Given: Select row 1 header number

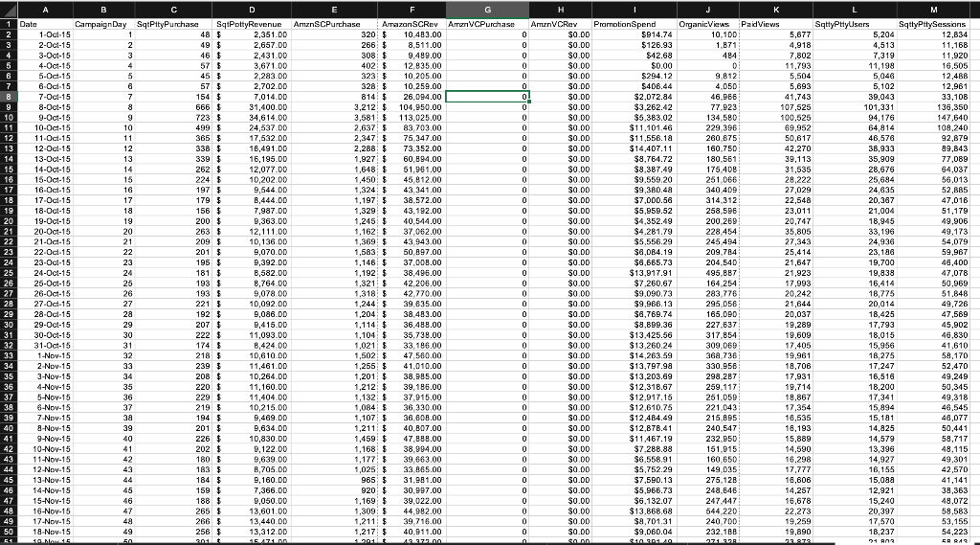Looking at the screenshot, I should (x=9, y=24).
